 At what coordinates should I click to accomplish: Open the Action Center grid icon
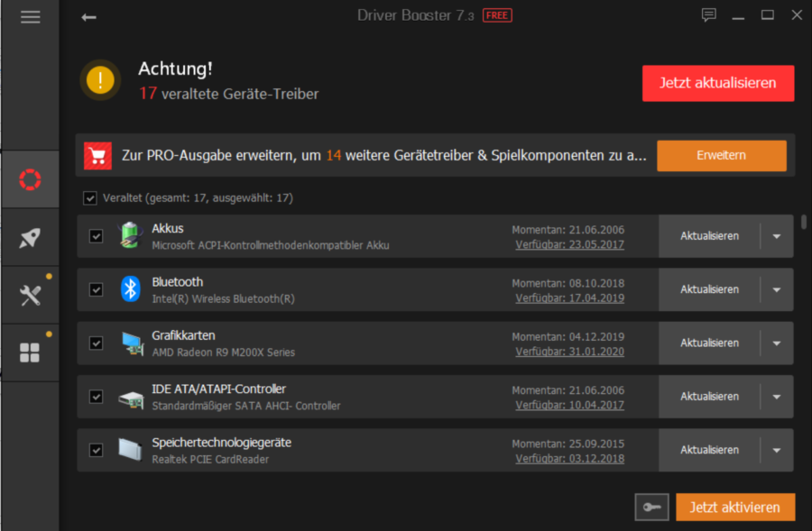[x=30, y=352]
